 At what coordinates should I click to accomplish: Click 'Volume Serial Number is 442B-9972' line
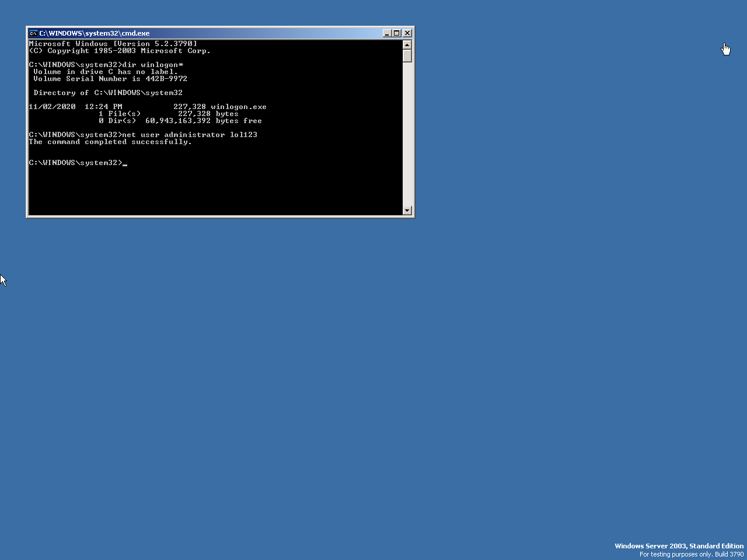[110, 79]
